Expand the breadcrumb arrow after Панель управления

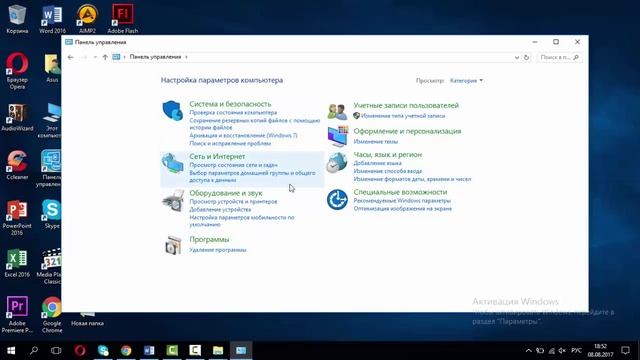[x=187, y=57]
